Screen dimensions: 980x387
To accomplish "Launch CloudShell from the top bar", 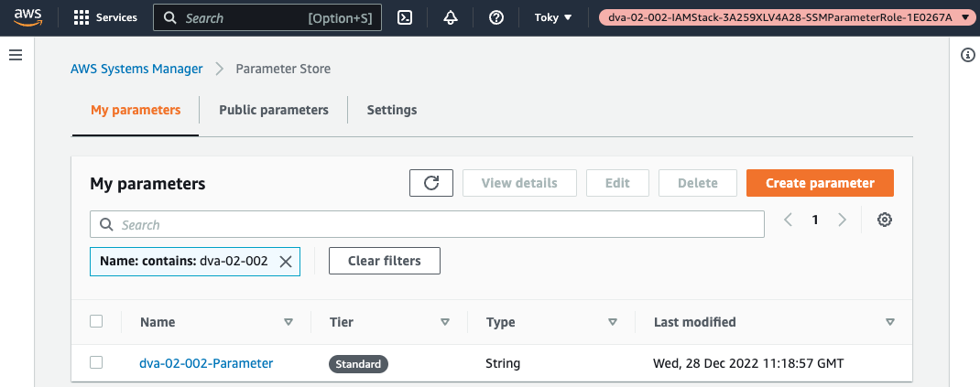I will click(x=406, y=17).
